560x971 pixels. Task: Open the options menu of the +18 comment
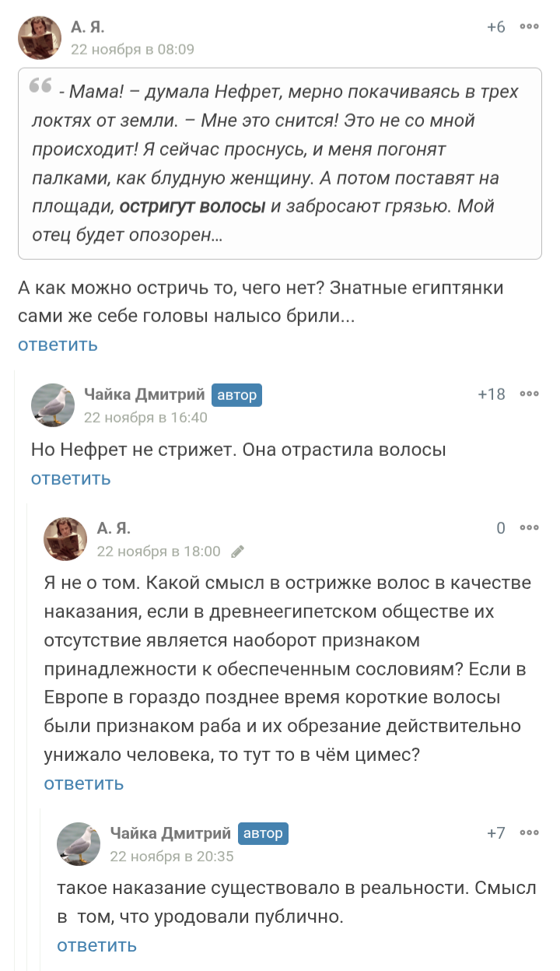tap(529, 394)
